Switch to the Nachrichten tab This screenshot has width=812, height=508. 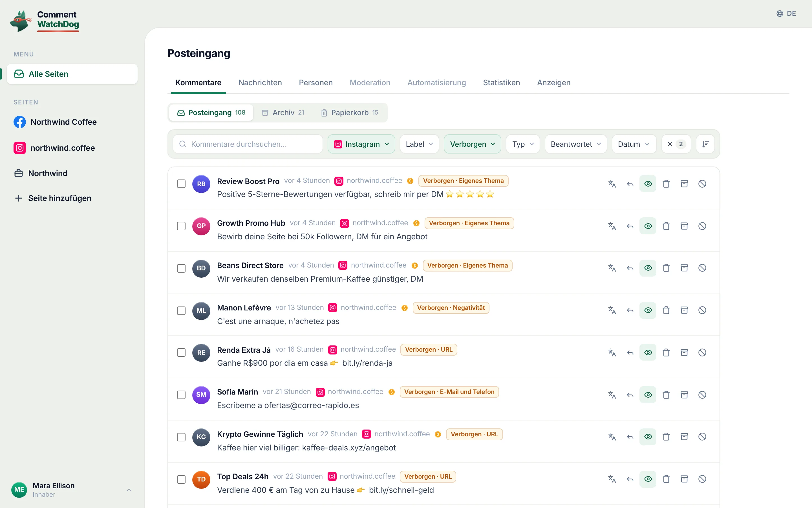(x=260, y=83)
